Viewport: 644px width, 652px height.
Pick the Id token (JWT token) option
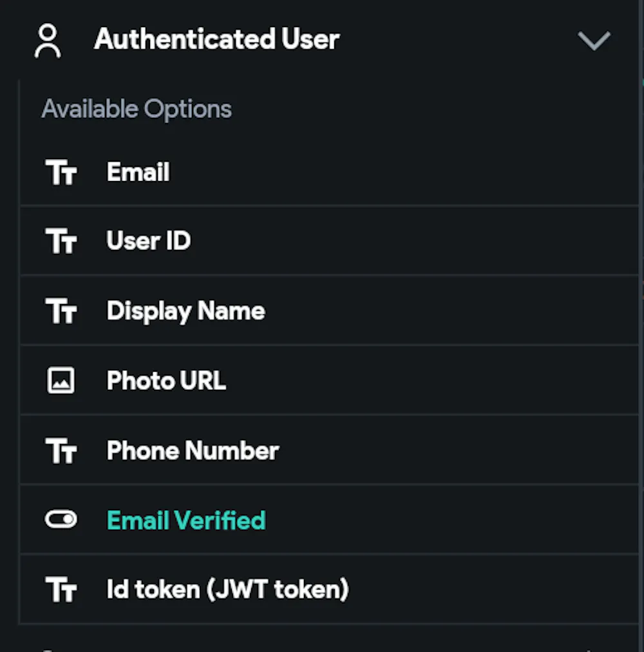pos(227,590)
